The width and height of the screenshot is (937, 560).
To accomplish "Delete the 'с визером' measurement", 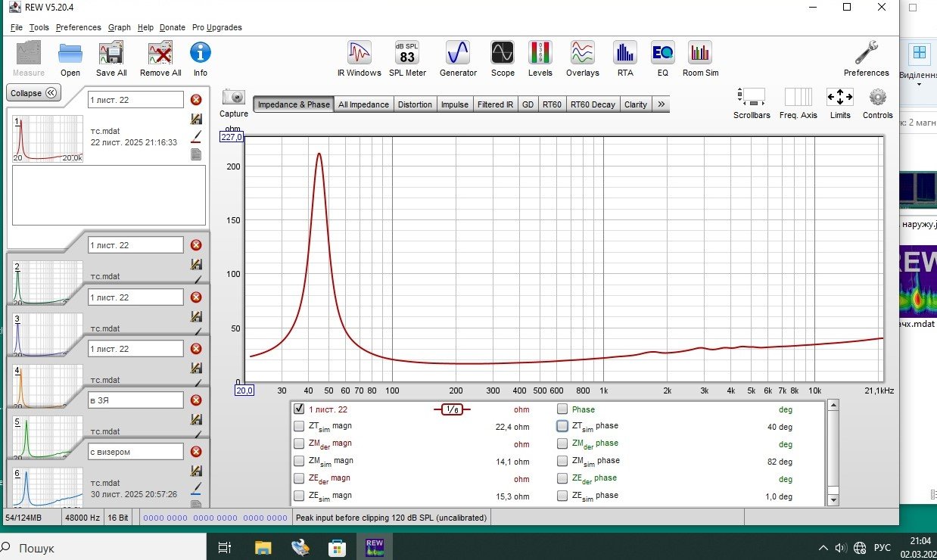I will point(196,452).
